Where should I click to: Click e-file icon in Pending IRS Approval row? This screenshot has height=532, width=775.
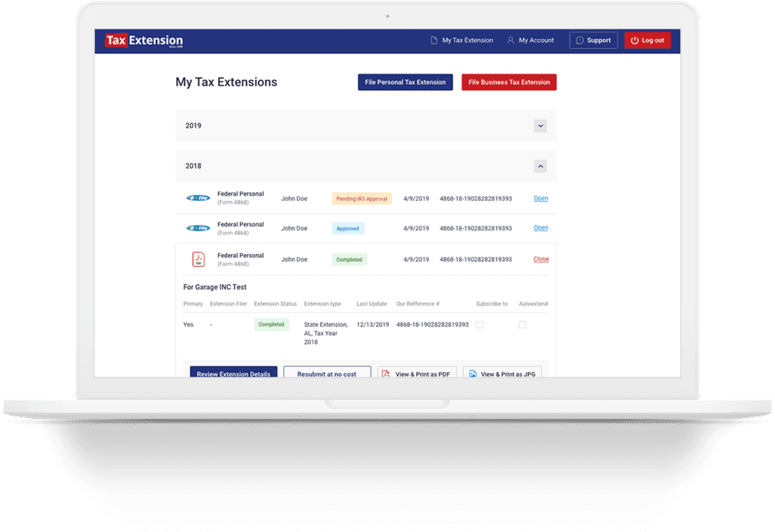tap(198, 198)
